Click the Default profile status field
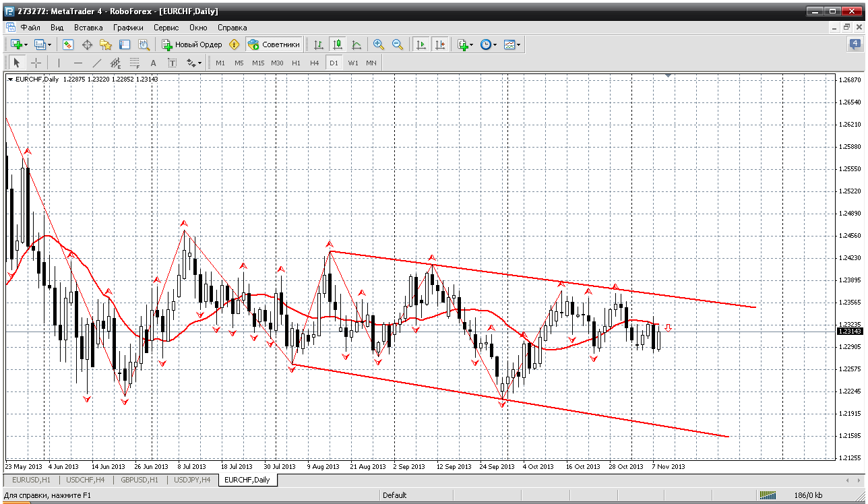This screenshot has width=868, height=504. tap(395, 495)
